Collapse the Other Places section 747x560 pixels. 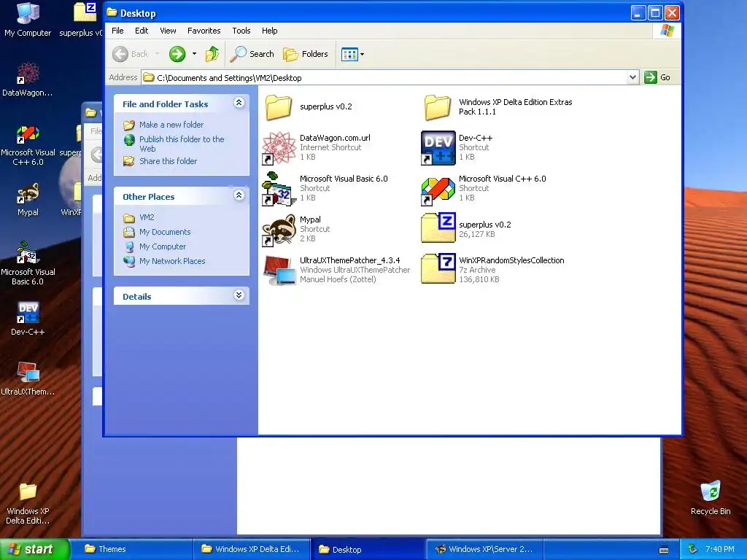pos(239,195)
